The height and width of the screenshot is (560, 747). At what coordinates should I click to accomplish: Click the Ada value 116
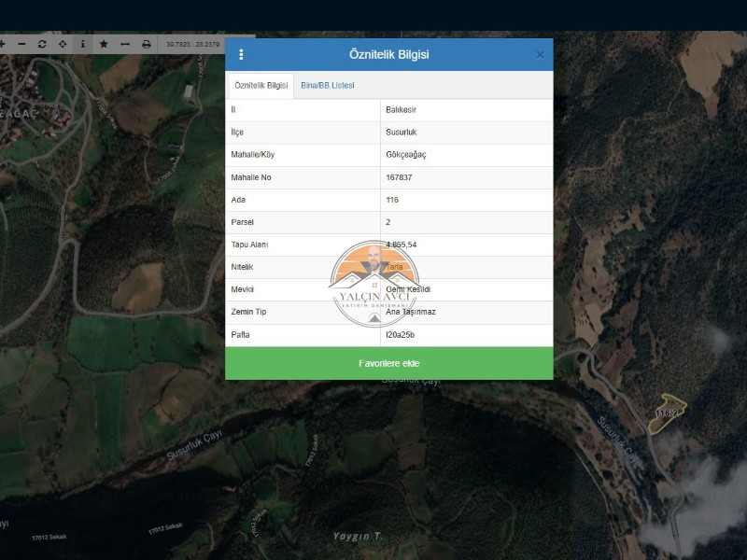pyautogui.click(x=392, y=200)
